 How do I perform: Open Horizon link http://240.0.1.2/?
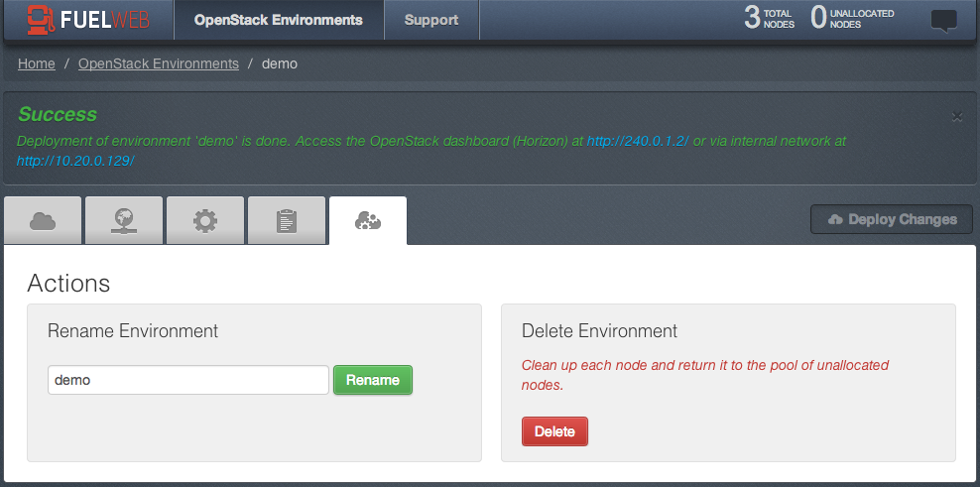(x=638, y=141)
